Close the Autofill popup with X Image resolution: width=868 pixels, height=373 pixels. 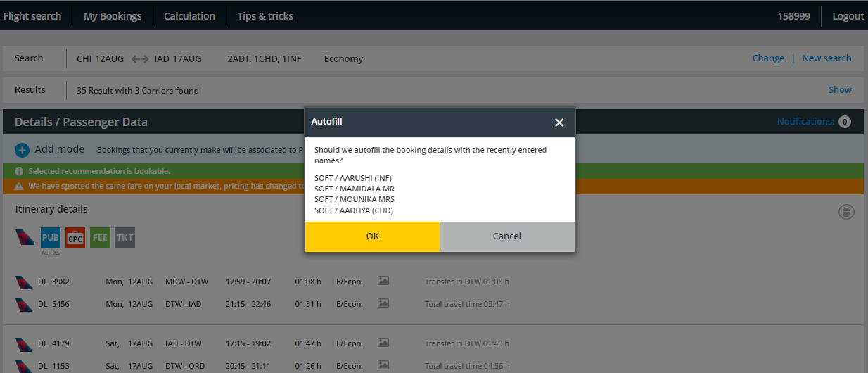[559, 122]
